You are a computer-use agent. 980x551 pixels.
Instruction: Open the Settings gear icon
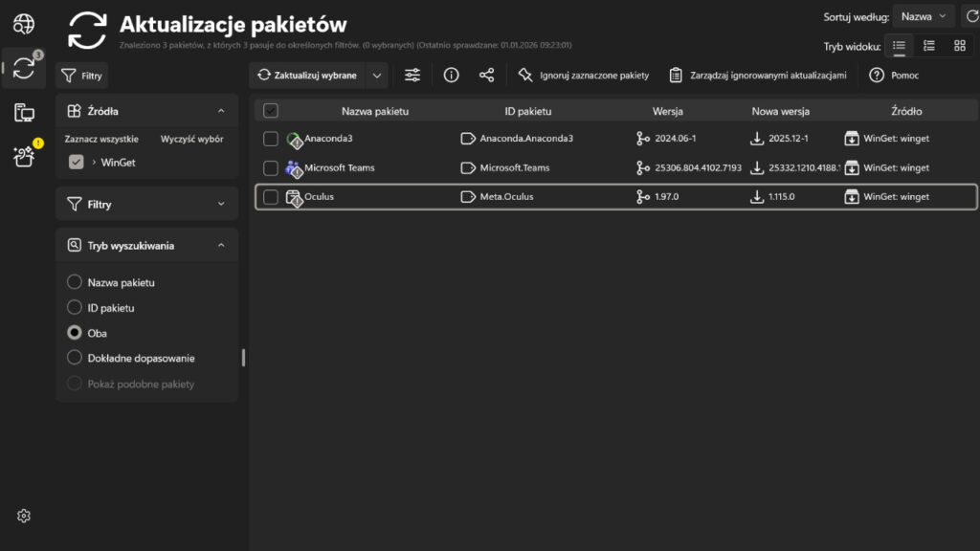point(23,516)
